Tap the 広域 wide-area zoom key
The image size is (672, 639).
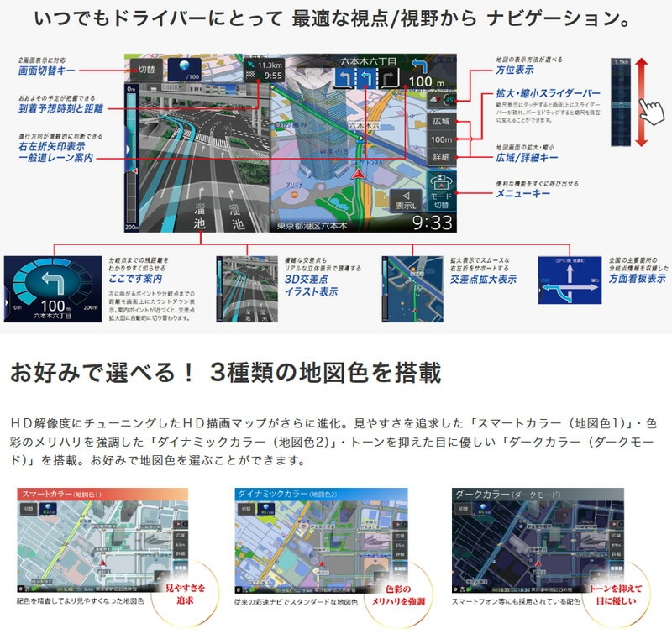coord(440,121)
